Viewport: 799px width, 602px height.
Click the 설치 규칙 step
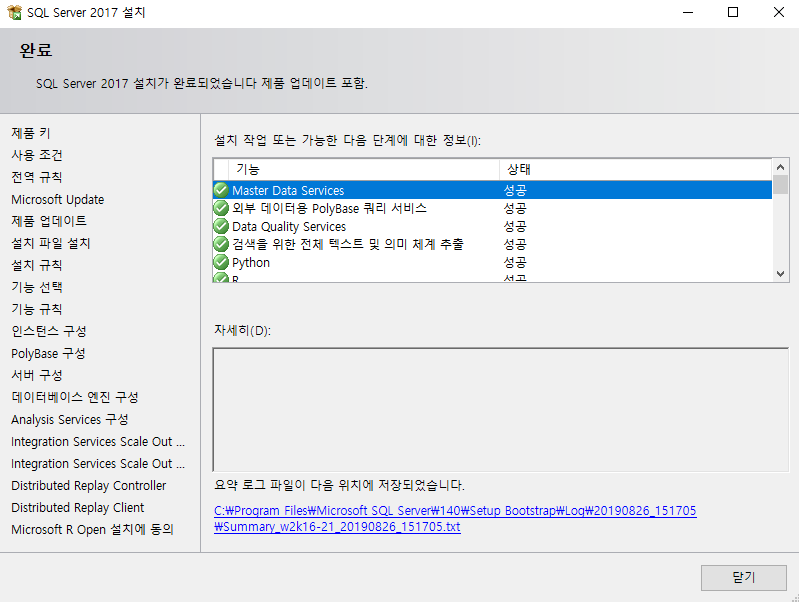click(37, 265)
